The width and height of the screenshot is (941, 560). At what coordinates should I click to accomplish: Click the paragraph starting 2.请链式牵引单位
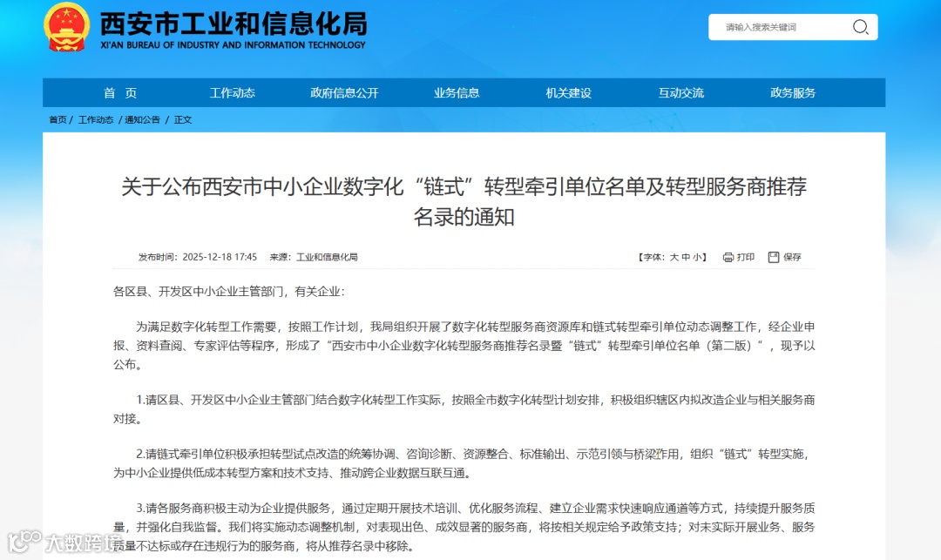[x=464, y=463]
